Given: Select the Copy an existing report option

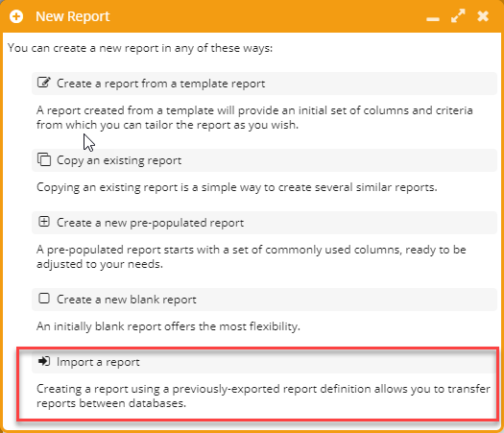Looking at the screenshot, I should (x=264, y=160).
